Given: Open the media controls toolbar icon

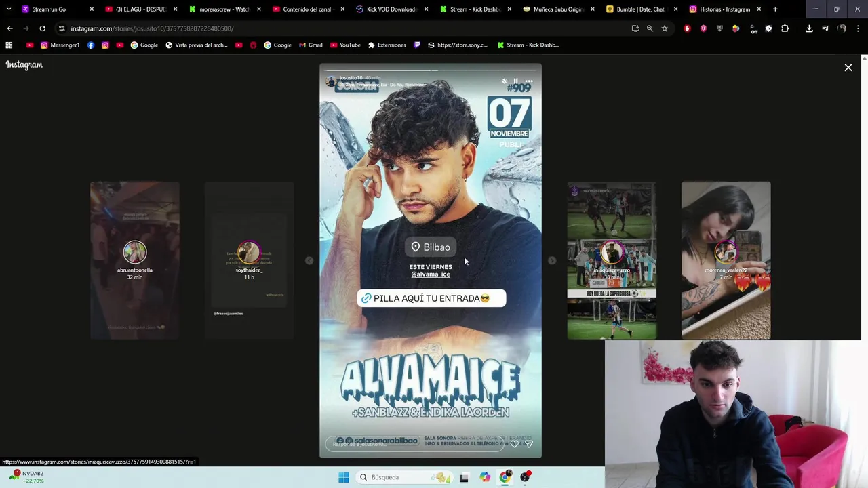Looking at the screenshot, I should tap(825, 28).
